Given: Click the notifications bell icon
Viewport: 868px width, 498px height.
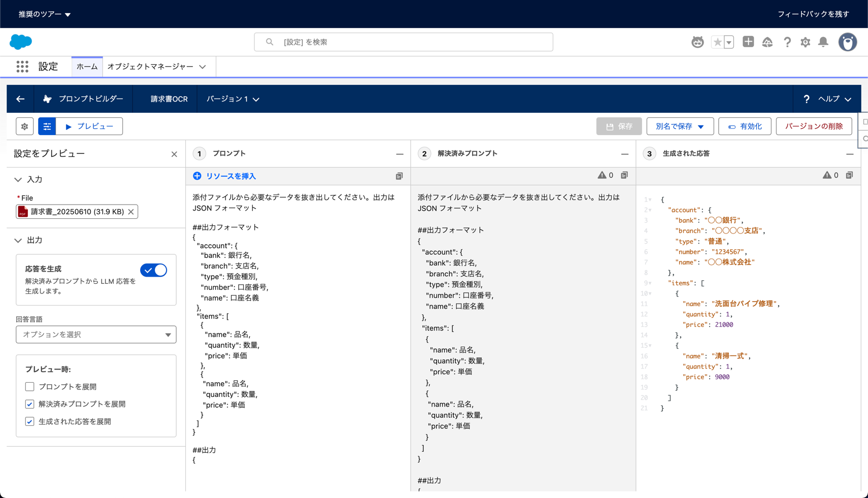Looking at the screenshot, I should click(823, 42).
